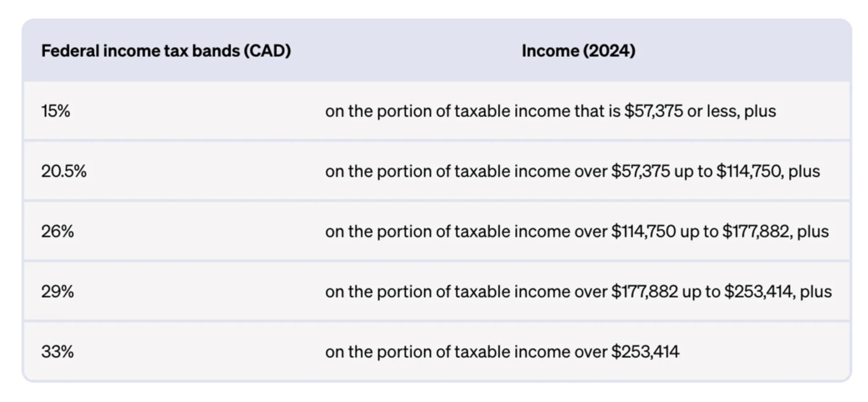Image resolution: width=868 pixels, height=402 pixels.
Task: Click '$57,375' in the 15% row
Action: point(654,111)
